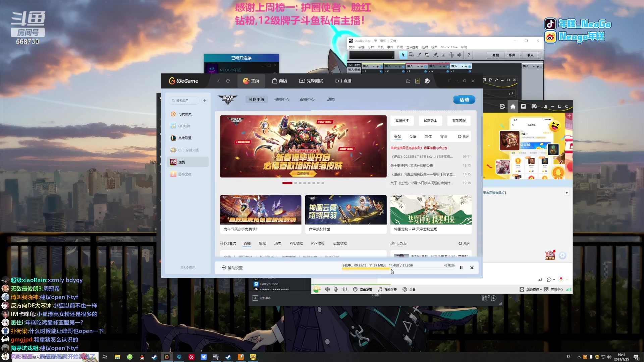Click the WeGame back navigation arrow
644x362 pixels.
[218, 81]
